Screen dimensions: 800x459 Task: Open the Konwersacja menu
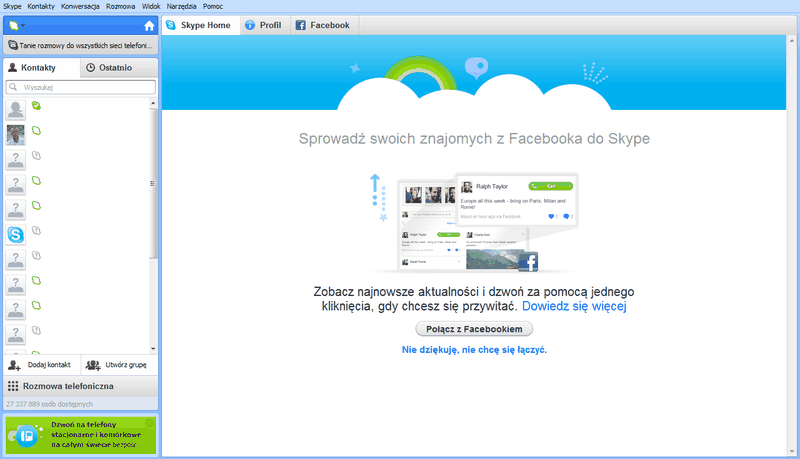80,6
